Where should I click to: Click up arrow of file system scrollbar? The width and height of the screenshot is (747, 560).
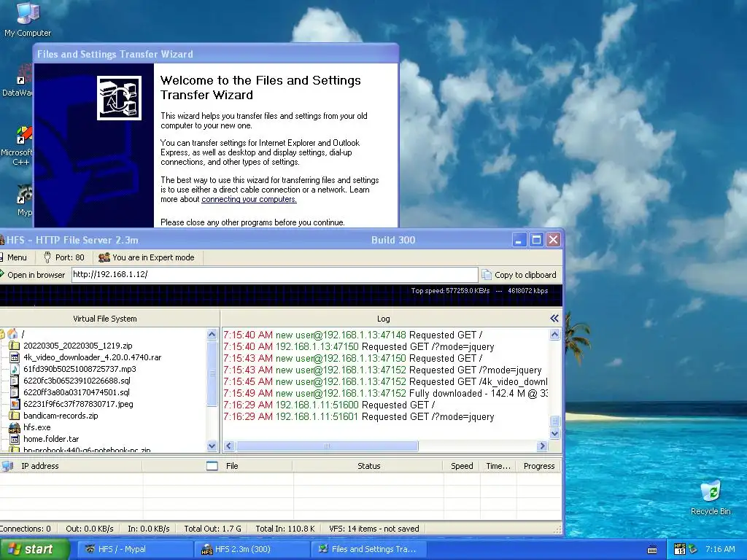(212, 334)
